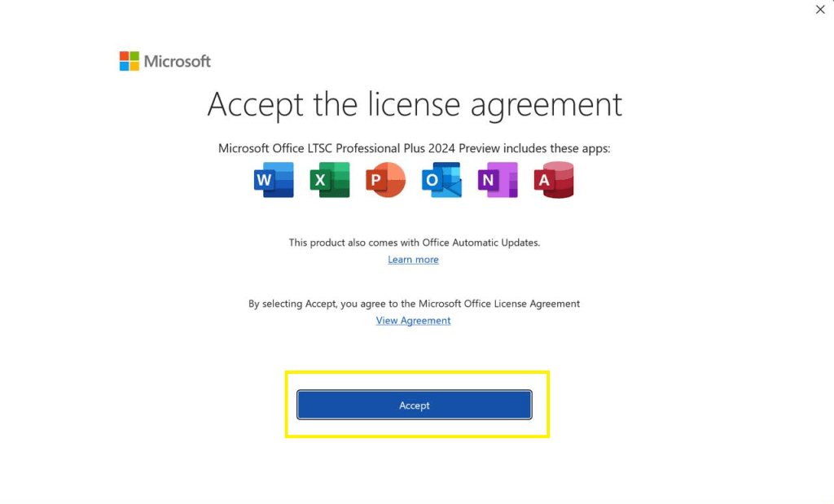The height and width of the screenshot is (504, 834).
Task: Click the Word app icon
Action: pyautogui.click(x=274, y=179)
